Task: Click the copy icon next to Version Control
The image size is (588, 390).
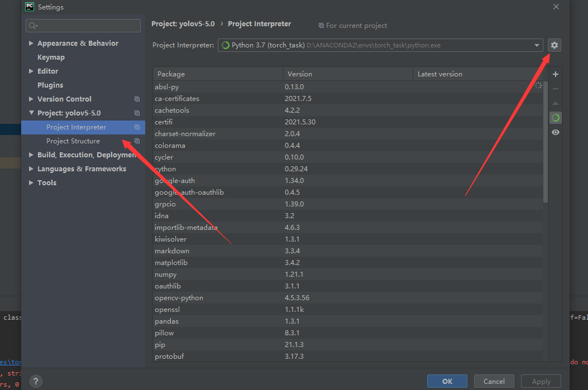Action: click(x=137, y=99)
